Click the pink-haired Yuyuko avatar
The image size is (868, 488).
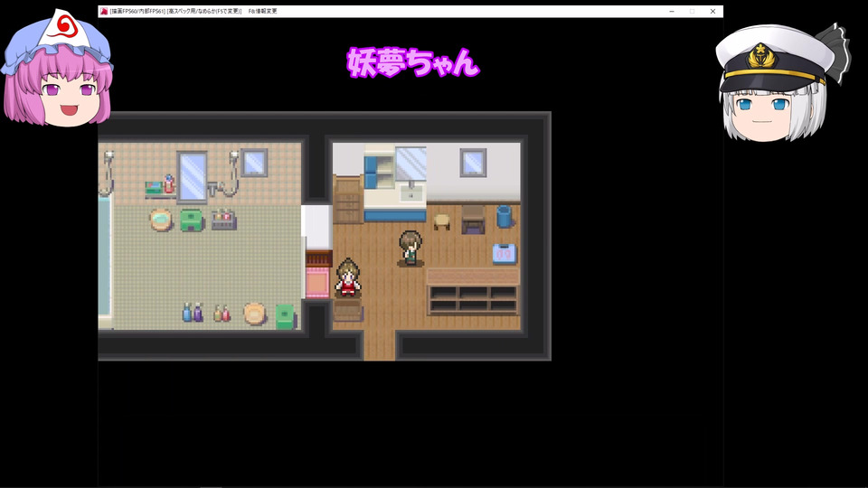pyautogui.click(x=57, y=68)
